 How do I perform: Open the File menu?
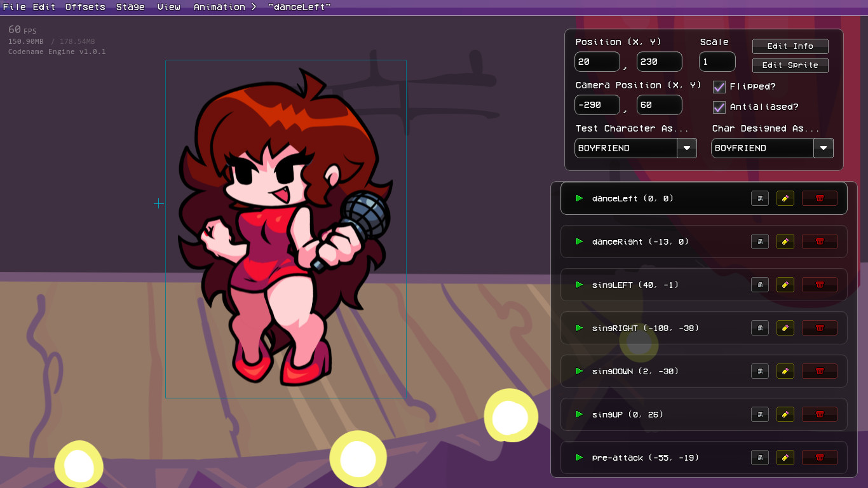(x=15, y=7)
